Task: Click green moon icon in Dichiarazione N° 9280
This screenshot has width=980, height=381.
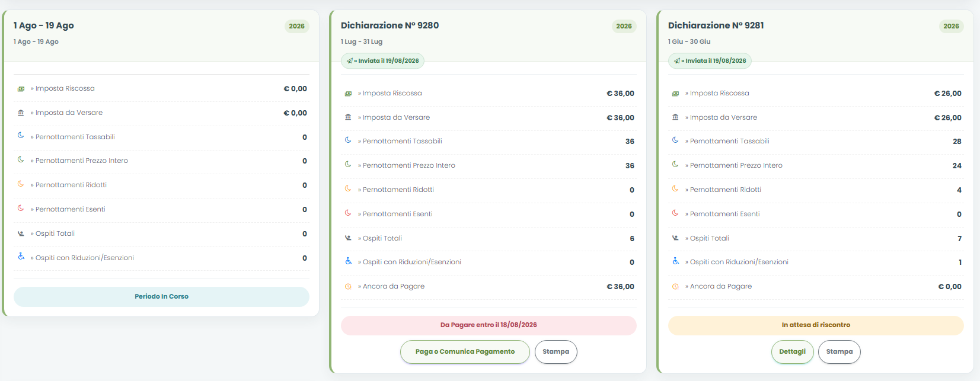Action: (348, 165)
